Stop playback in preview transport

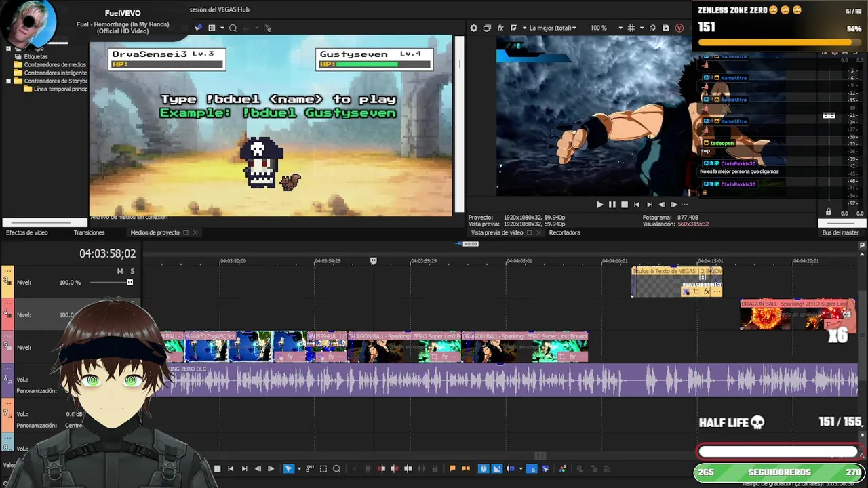point(625,204)
